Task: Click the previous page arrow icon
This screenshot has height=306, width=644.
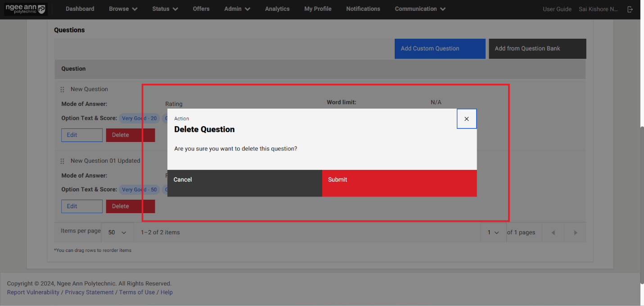Action: (x=553, y=233)
